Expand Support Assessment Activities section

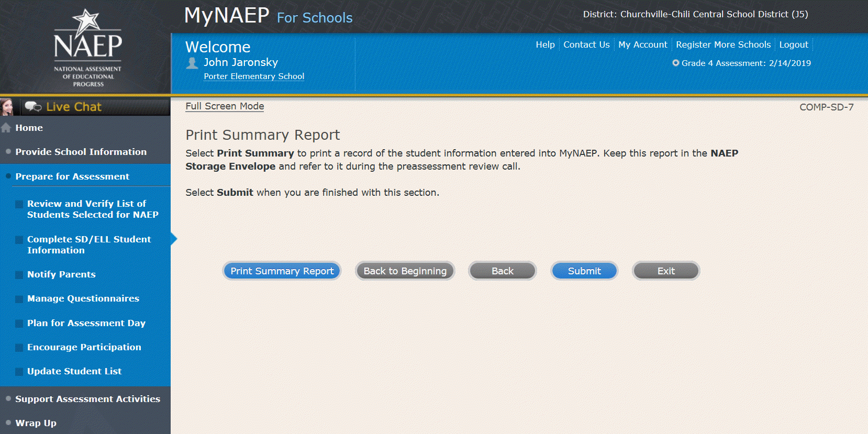(87, 399)
